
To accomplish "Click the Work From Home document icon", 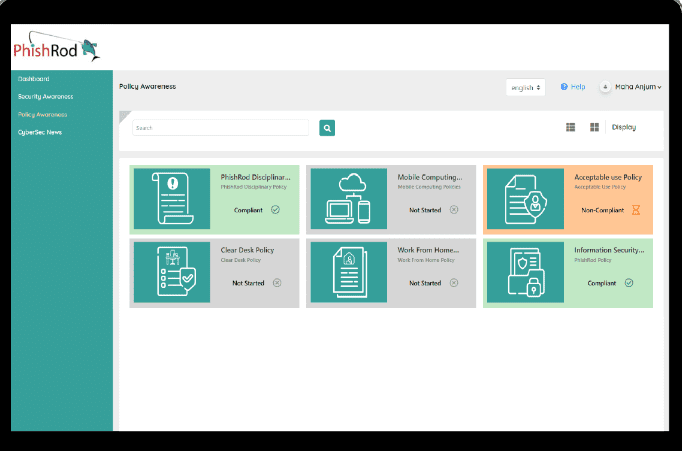I will click(348, 272).
